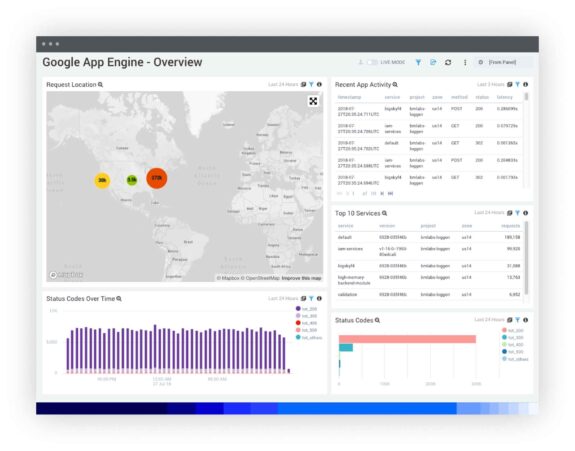The image size is (575, 451).
Task: Expand the map to fullscreen
Action: coord(313,101)
